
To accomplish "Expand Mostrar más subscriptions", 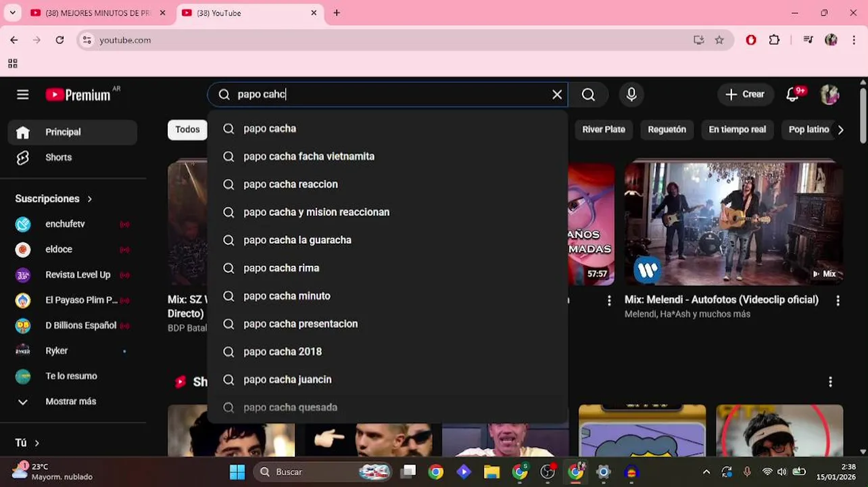I will click(x=72, y=401).
